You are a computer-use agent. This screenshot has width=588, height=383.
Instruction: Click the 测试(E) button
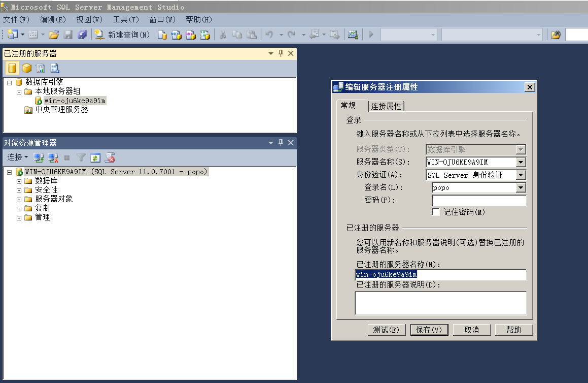coord(386,330)
